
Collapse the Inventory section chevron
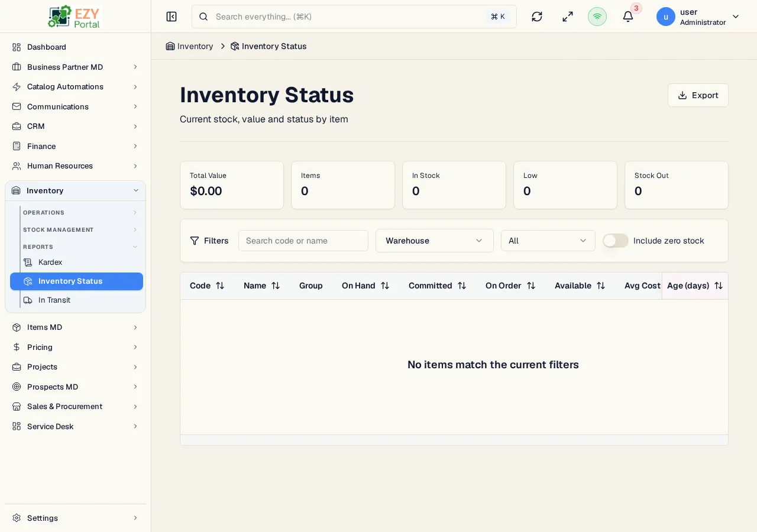point(136,190)
